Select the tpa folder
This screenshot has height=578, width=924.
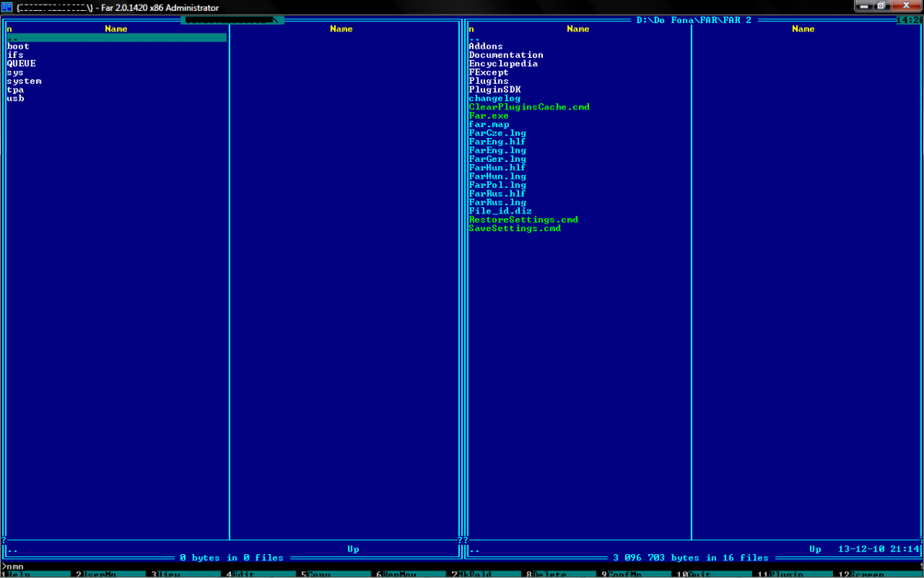pos(15,89)
